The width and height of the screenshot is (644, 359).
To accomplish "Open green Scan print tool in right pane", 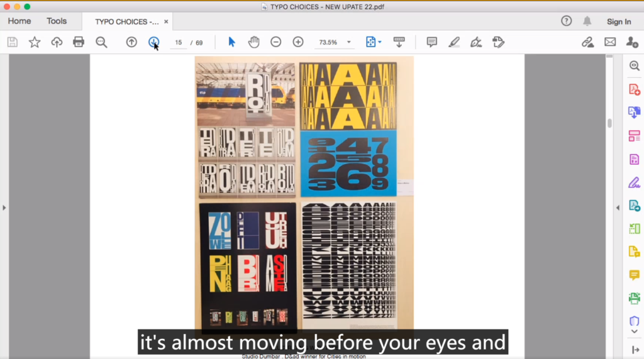I will coord(634,298).
